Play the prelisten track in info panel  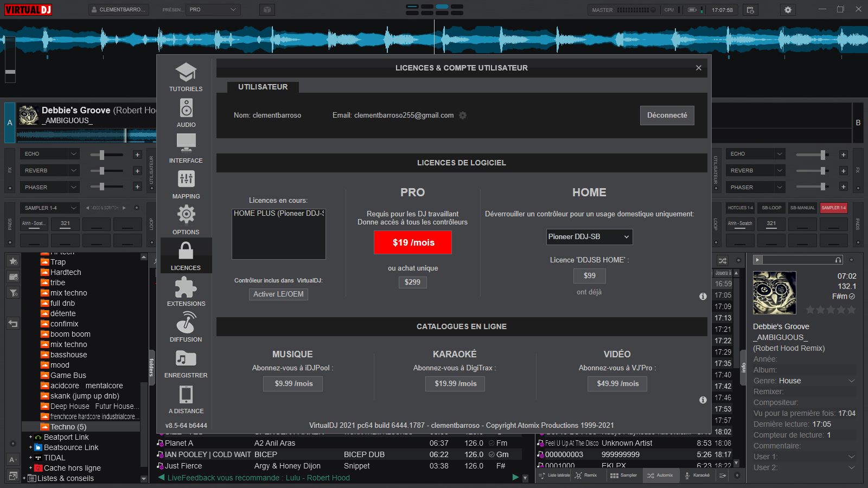pyautogui.click(x=758, y=260)
